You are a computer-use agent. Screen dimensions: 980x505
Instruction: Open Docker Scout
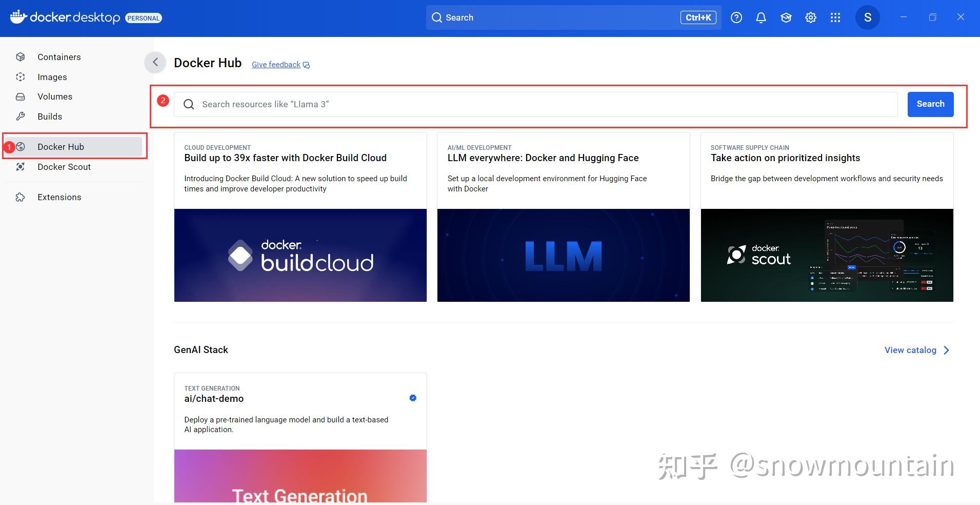coord(64,166)
